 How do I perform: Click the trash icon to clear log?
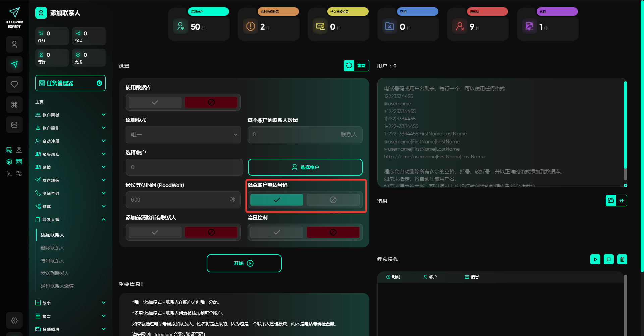coord(622,259)
